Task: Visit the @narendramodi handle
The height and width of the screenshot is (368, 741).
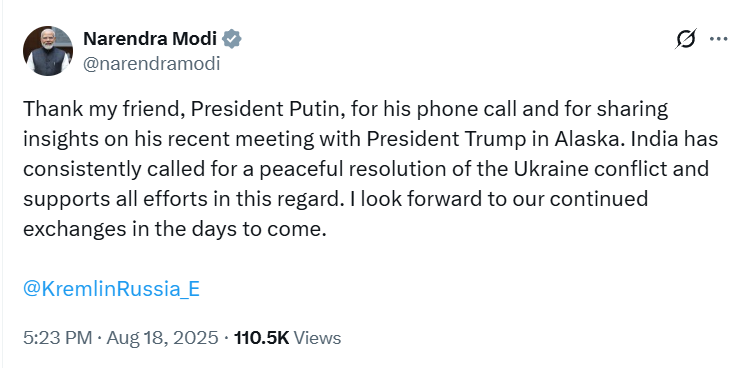Action: click(151, 64)
